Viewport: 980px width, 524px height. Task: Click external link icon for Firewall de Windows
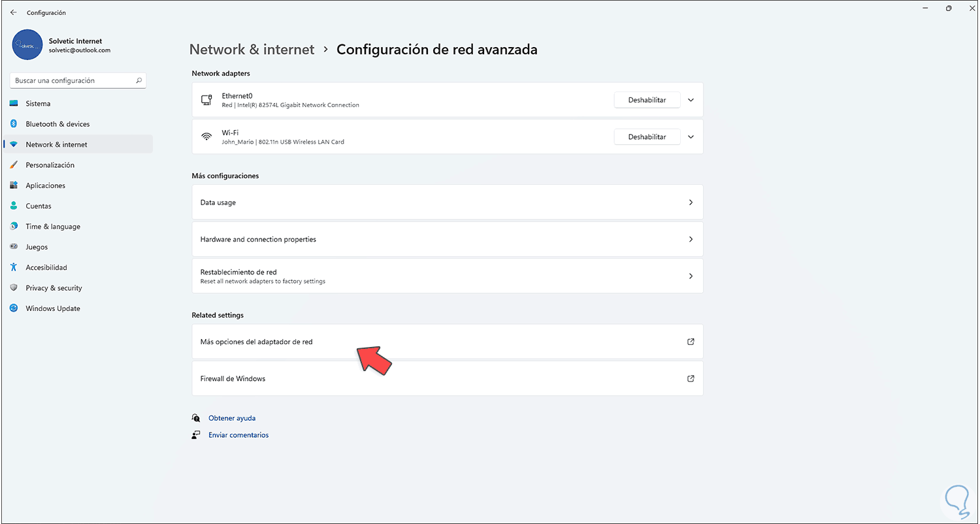click(691, 378)
